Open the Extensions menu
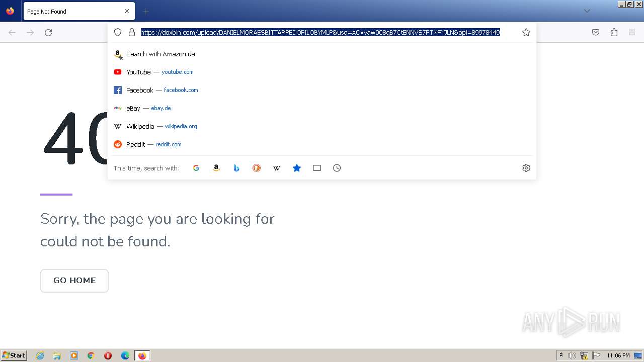Screen dimensions: 644x362 pos(614,32)
